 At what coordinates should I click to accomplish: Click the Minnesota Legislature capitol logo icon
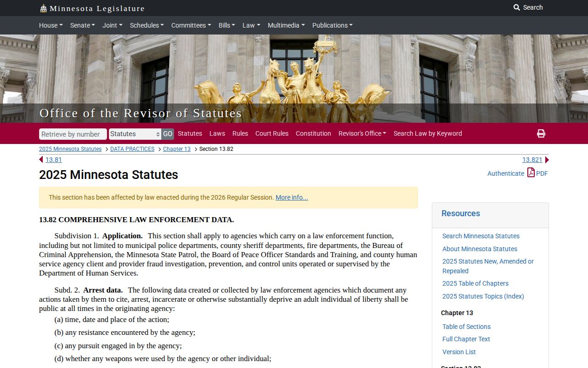(x=43, y=8)
